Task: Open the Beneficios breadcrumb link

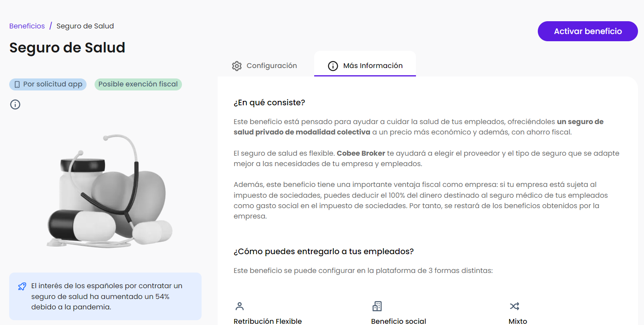Action: (x=27, y=26)
